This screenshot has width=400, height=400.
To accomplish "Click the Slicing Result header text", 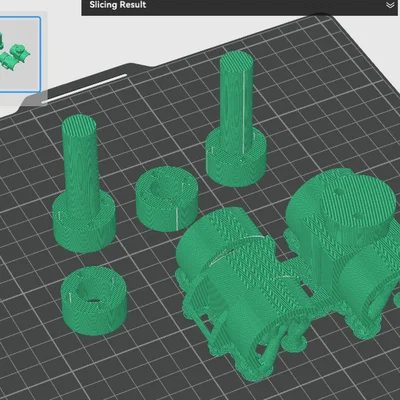I will 118,5.
